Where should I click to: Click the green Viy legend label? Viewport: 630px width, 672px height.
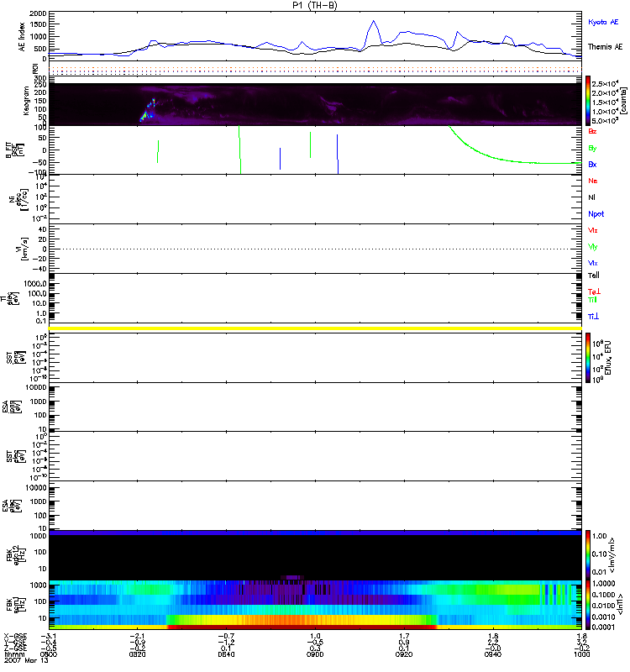593,247
